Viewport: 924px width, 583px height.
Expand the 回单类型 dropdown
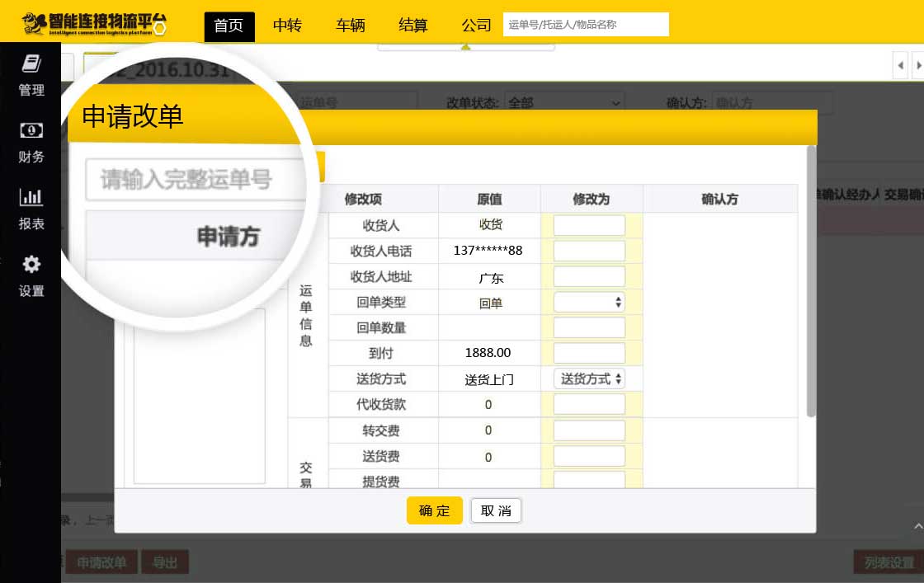pyautogui.click(x=589, y=303)
